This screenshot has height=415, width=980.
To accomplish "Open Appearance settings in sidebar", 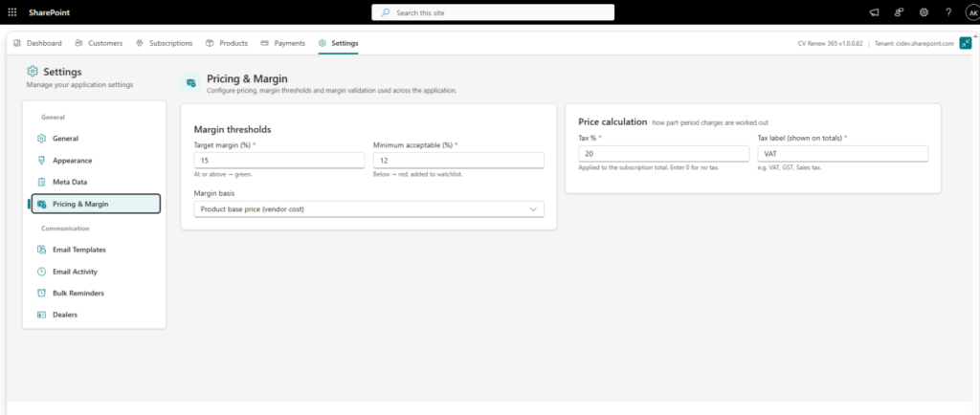I will point(95,161).
